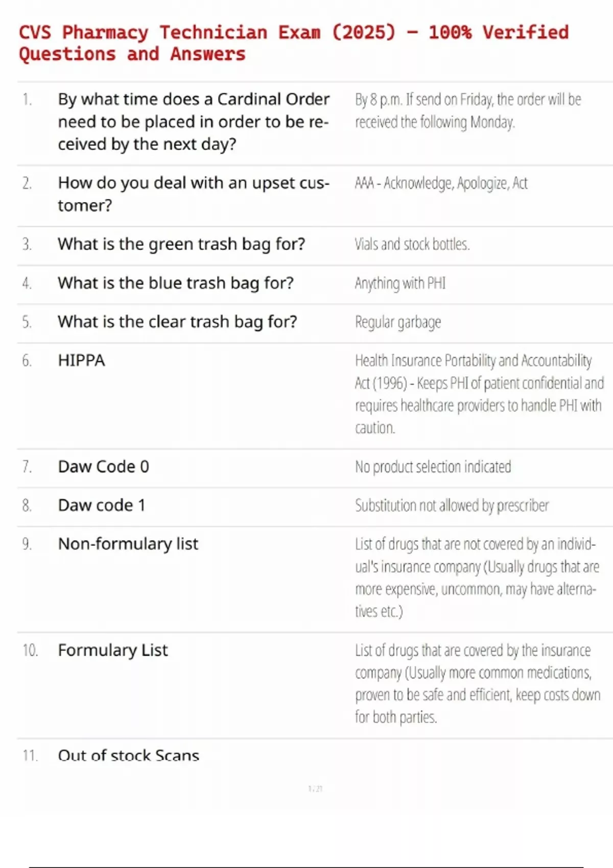This screenshot has height=868, width=613.
Task: Click the Health Insurance Portability definition
Action: click(479, 394)
